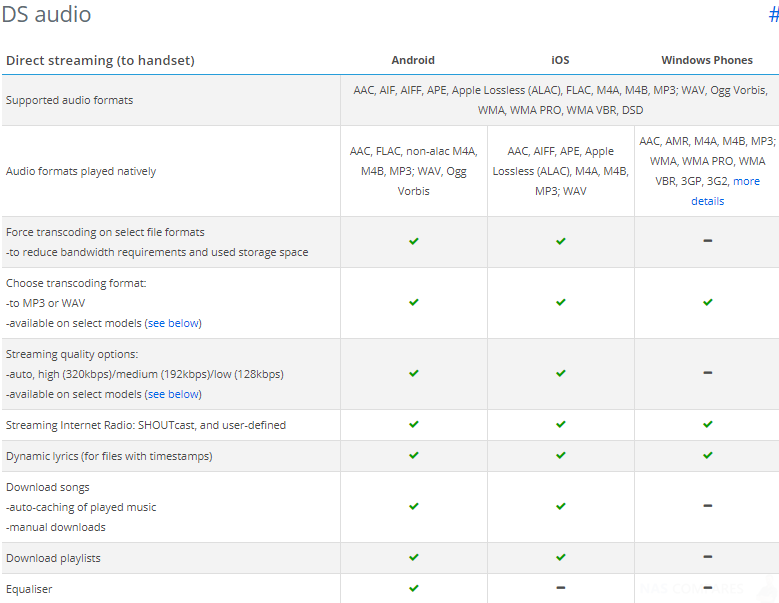Click Android checkmark for Streaming quality options
Viewport: 779px width, 603px height.
(x=413, y=374)
